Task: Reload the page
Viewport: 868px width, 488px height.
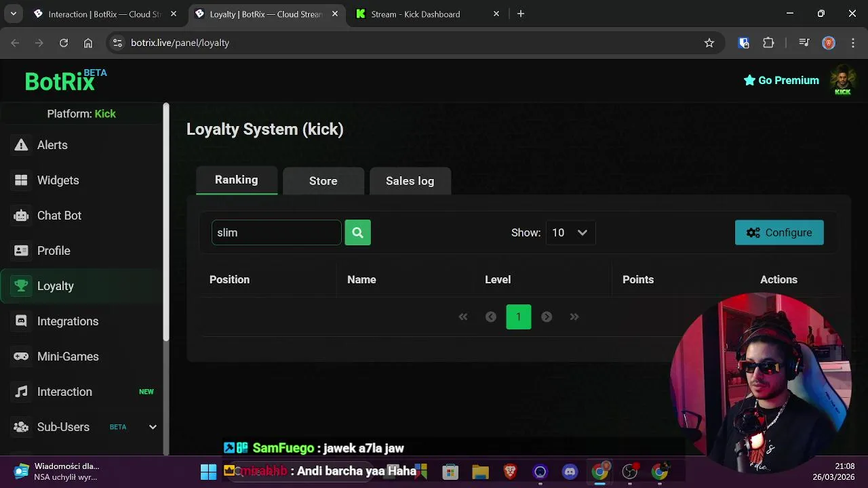Action: pyautogui.click(x=64, y=43)
